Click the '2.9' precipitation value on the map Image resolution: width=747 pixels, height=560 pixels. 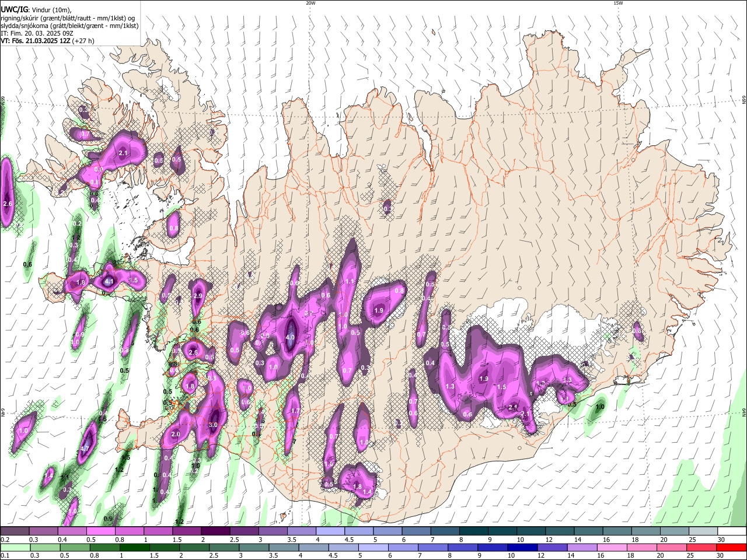pyautogui.click(x=198, y=296)
